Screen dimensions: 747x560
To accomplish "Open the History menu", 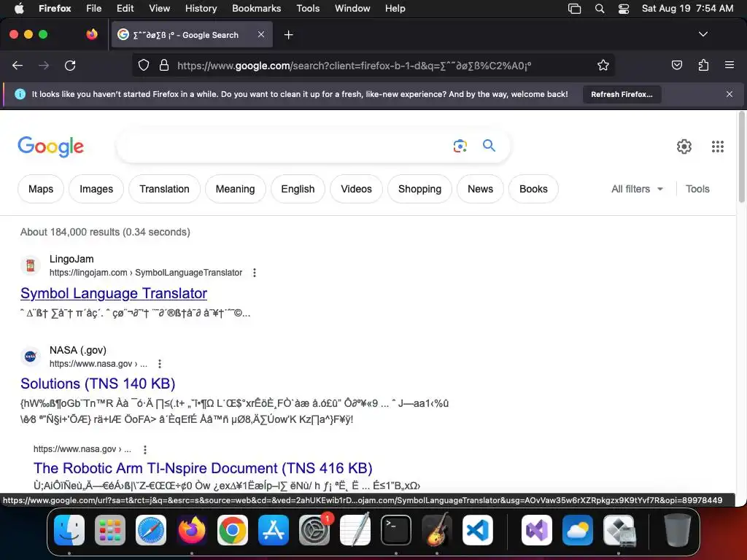I will 201,8.
